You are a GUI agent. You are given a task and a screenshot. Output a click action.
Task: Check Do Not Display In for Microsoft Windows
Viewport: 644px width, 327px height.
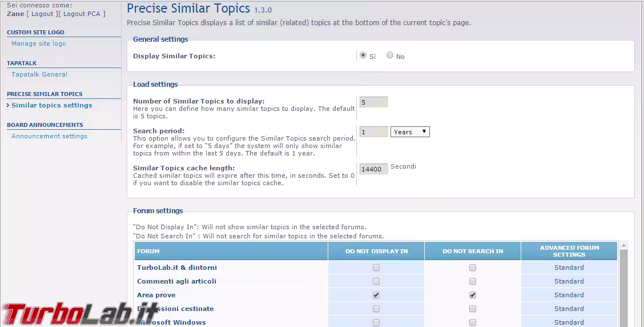click(376, 322)
